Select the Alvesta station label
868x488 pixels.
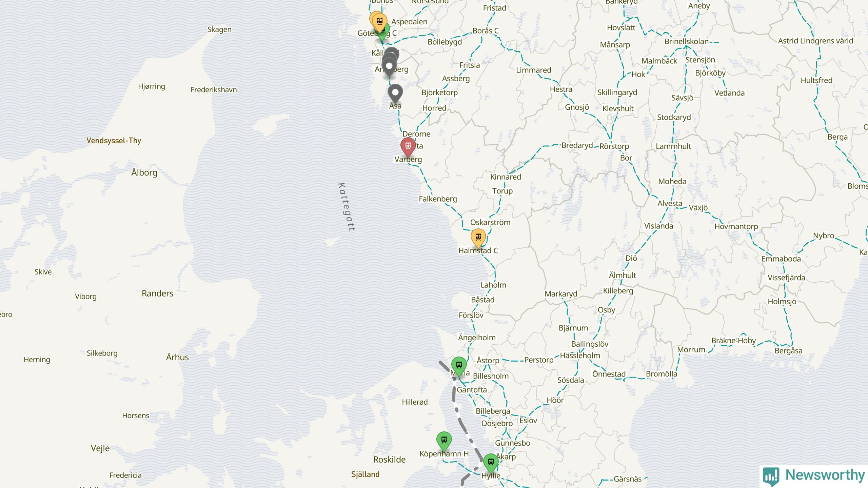670,203
